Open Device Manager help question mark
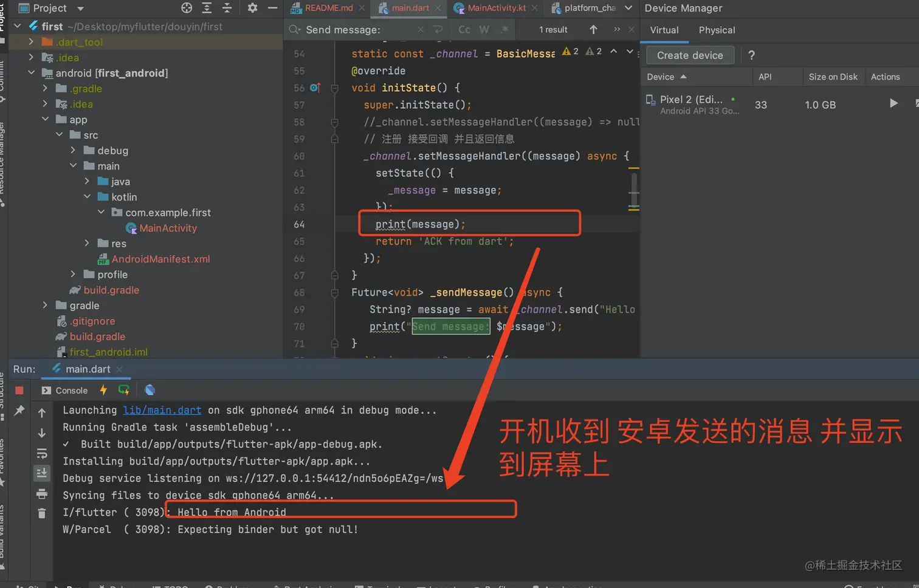919x588 pixels. click(x=751, y=55)
